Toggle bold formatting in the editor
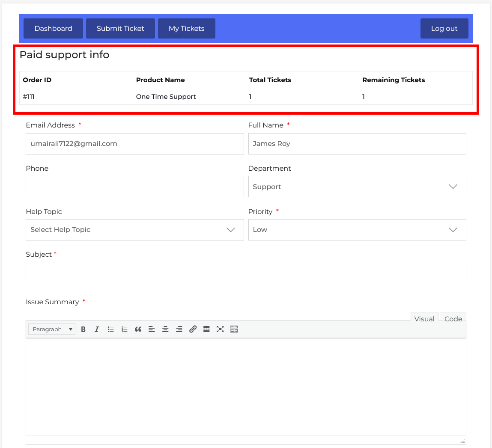 83,329
